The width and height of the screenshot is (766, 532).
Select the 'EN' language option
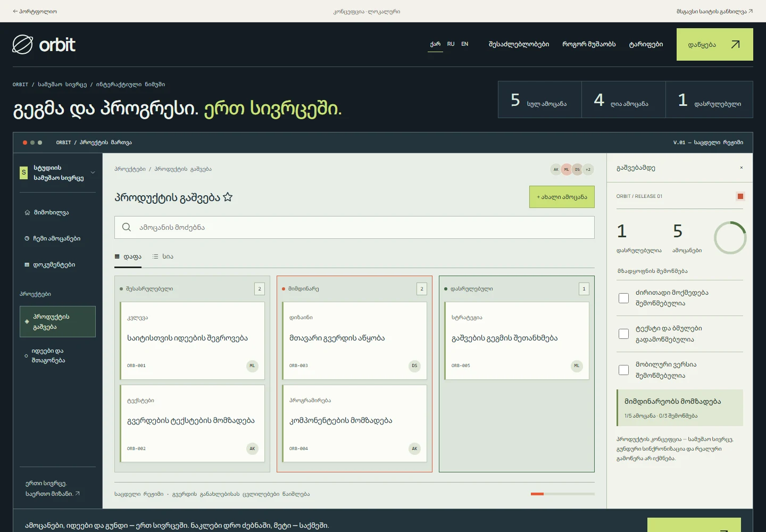(464, 44)
